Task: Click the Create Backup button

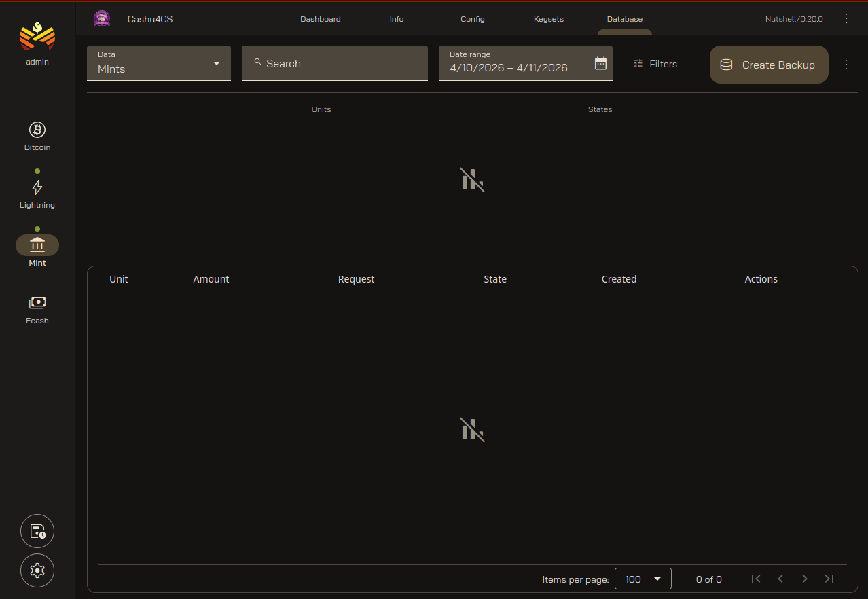Action: coord(768,65)
